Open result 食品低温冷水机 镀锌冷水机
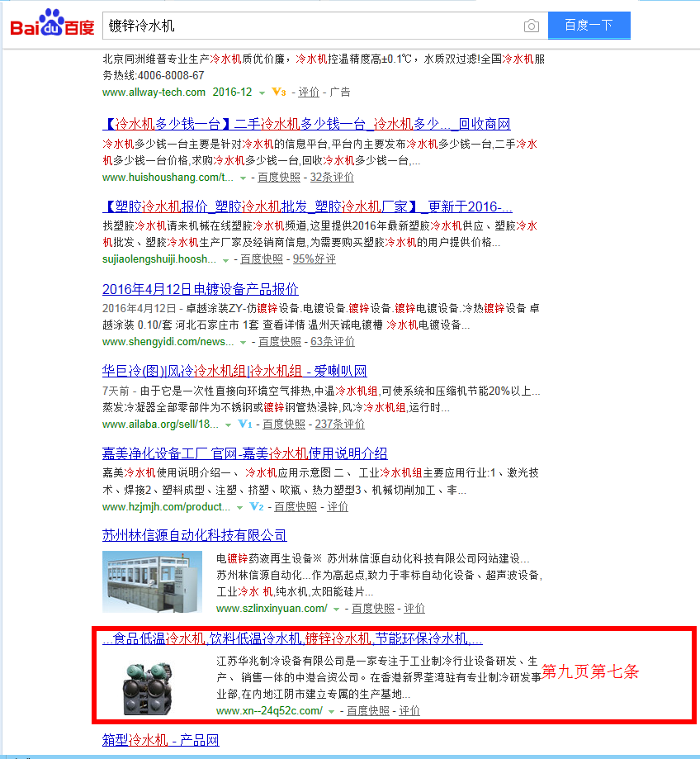The width and height of the screenshot is (700, 759). click(x=293, y=639)
